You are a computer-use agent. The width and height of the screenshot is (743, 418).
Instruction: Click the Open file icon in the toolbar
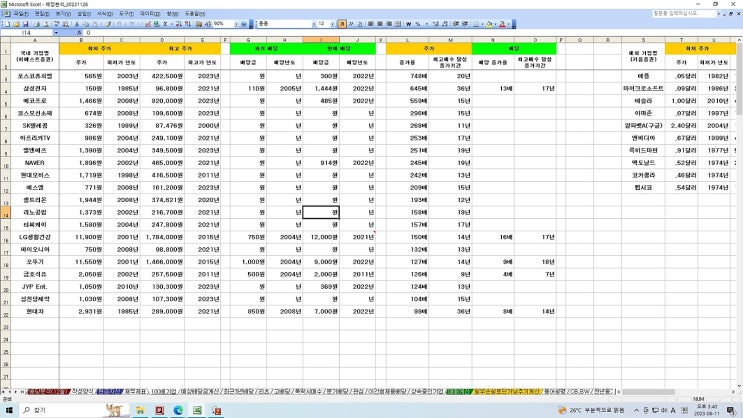click(16, 24)
